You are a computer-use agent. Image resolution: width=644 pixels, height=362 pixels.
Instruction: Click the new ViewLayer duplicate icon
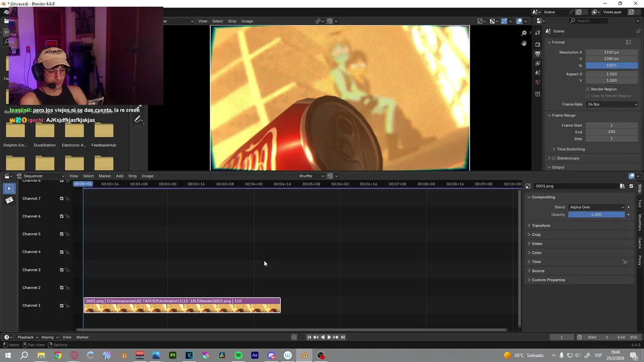click(631, 12)
